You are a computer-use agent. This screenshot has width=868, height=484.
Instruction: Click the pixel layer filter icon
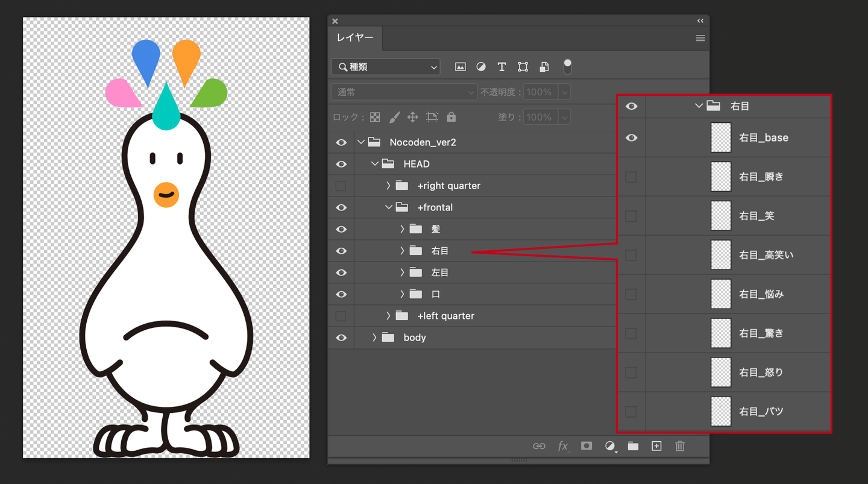(461, 67)
